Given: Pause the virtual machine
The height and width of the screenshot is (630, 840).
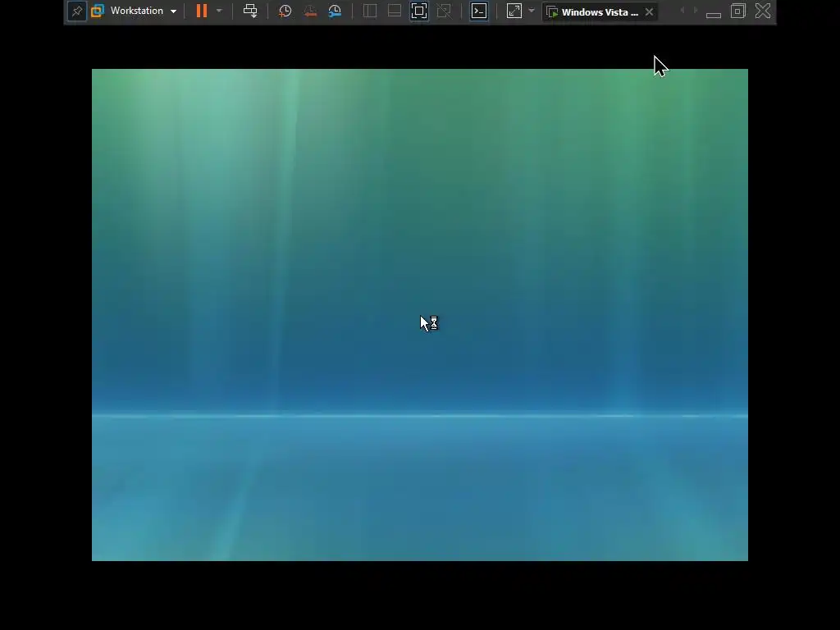Looking at the screenshot, I should coord(202,11).
